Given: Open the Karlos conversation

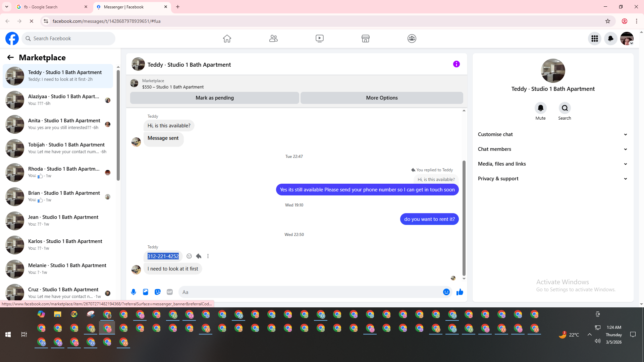Looking at the screenshot, I should coord(58,245).
